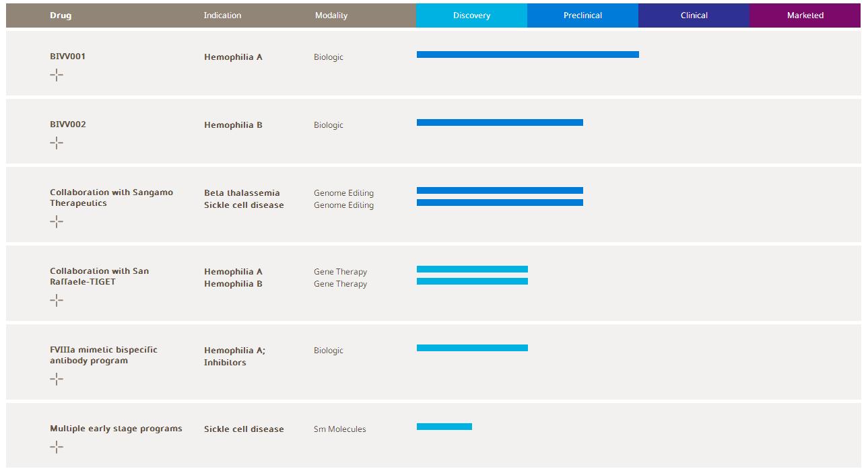The image size is (868, 473).
Task: Click the Modality column header
Action: (x=331, y=15)
